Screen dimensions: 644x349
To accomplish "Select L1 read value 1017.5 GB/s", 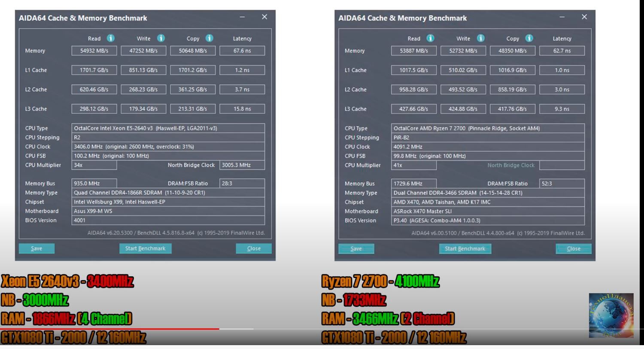I will coord(414,70).
